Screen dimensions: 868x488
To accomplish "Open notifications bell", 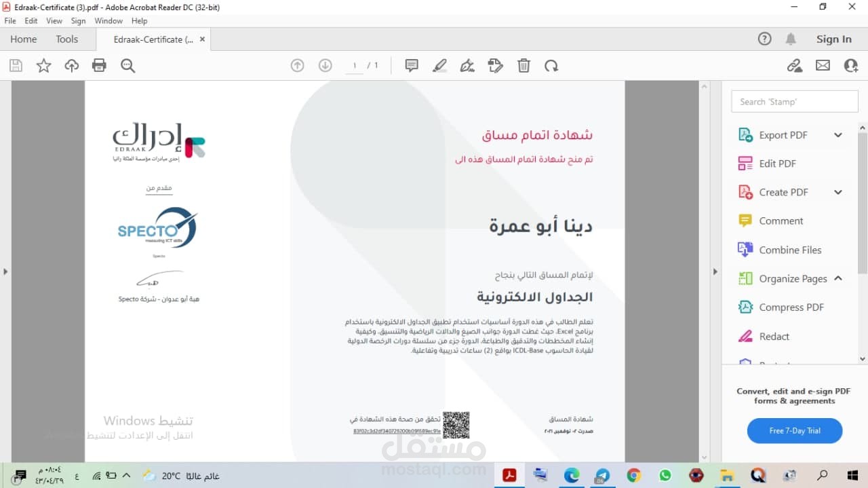I will tap(791, 39).
